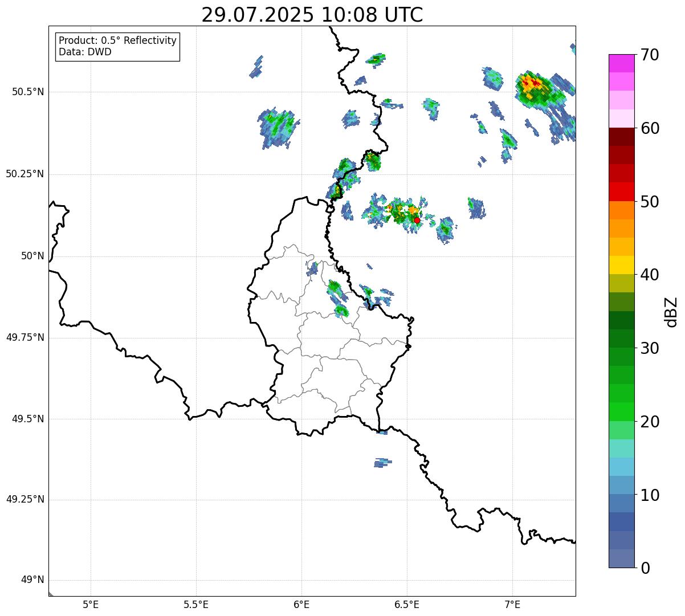Click the 5°E longitude label
The height and width of the screenshot is (616, 685).
(x=91, y=605)
